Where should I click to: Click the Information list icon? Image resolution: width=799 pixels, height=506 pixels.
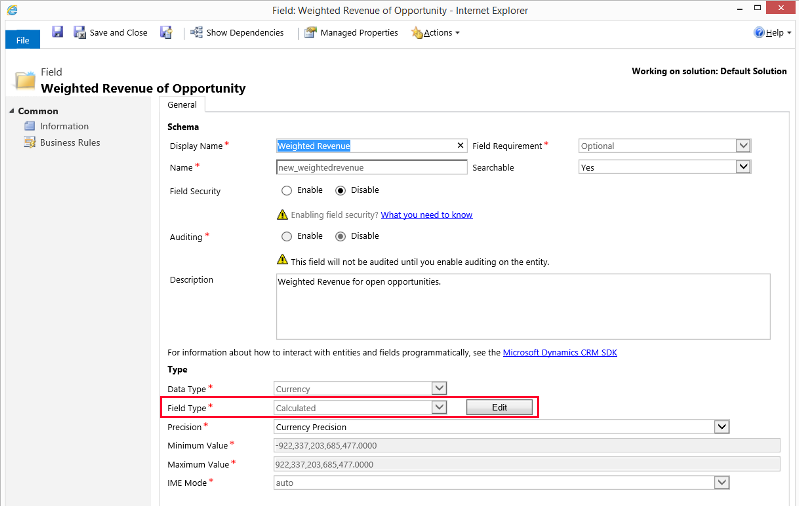click(30, 126)
